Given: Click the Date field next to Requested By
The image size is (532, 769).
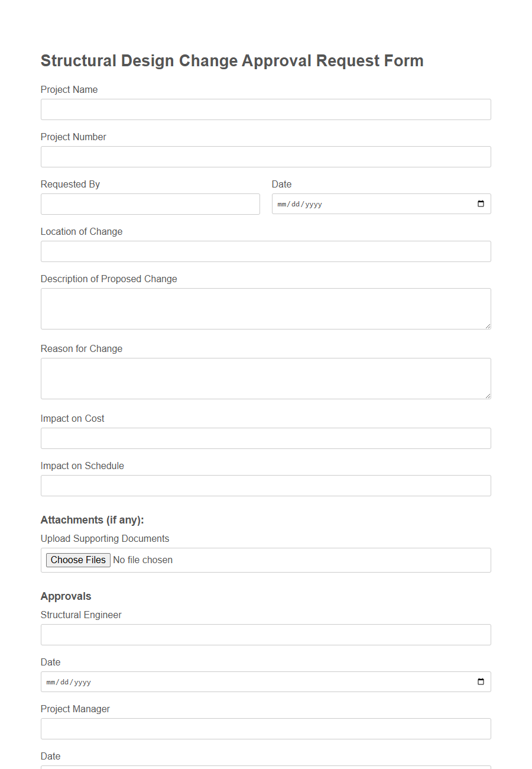Looking at the screenshot, I should point(366,203).
